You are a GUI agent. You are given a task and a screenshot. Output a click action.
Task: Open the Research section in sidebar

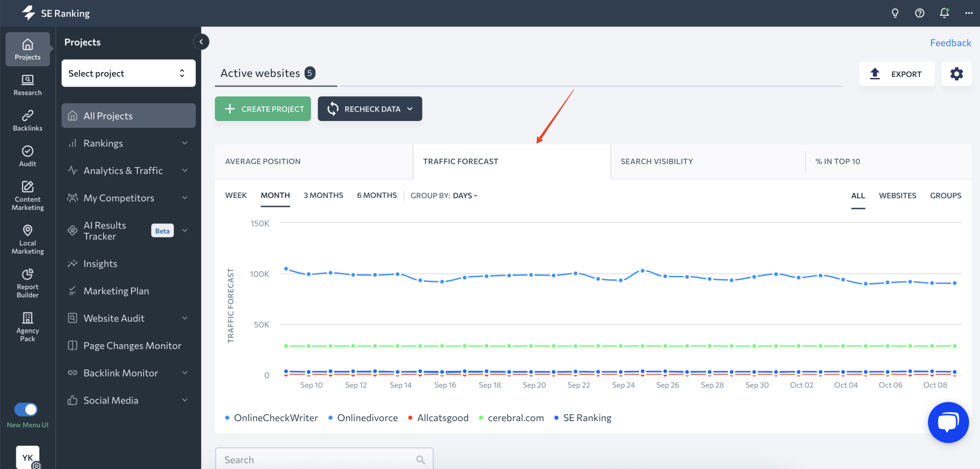click(27, 85)
